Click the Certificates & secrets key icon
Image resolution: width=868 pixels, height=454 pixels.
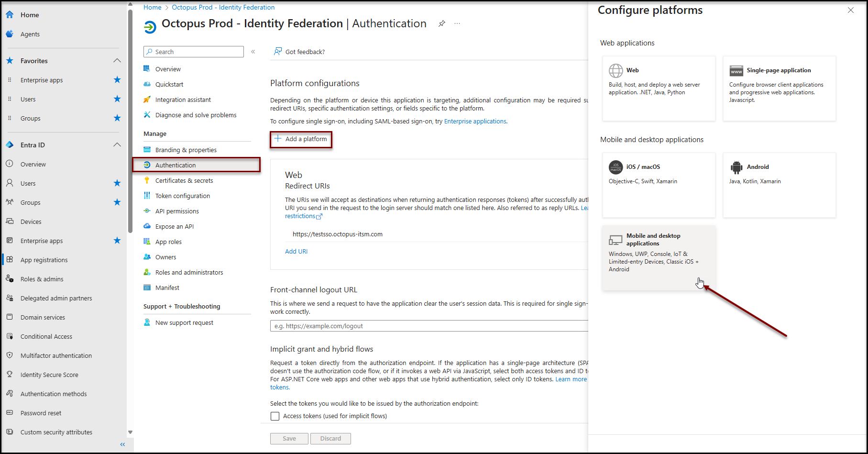point(147,180)
